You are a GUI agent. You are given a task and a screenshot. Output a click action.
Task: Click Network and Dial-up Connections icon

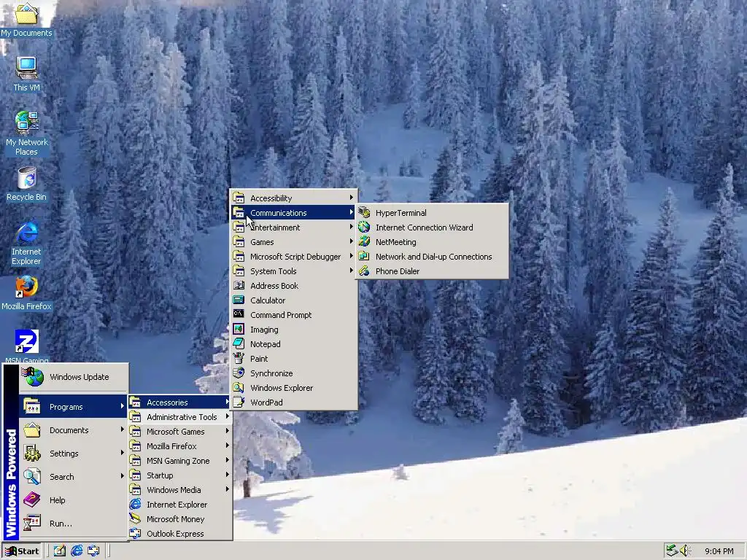(364, 256)
